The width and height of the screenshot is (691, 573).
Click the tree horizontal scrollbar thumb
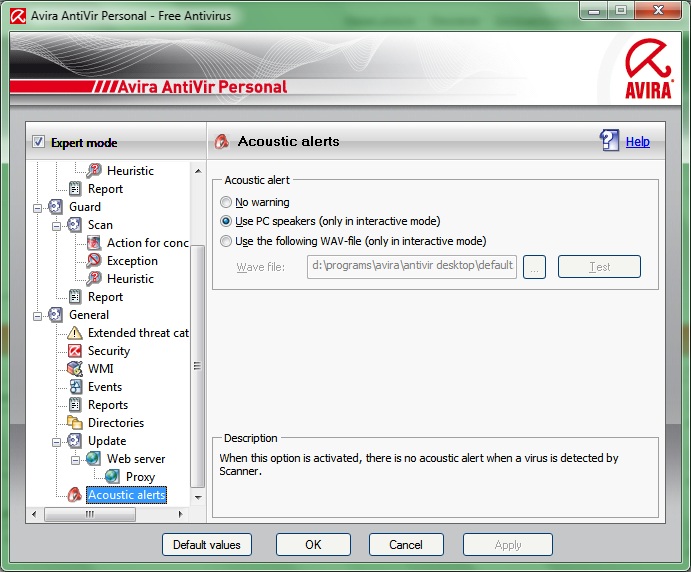pyautogui.click(x=90, y=514)
